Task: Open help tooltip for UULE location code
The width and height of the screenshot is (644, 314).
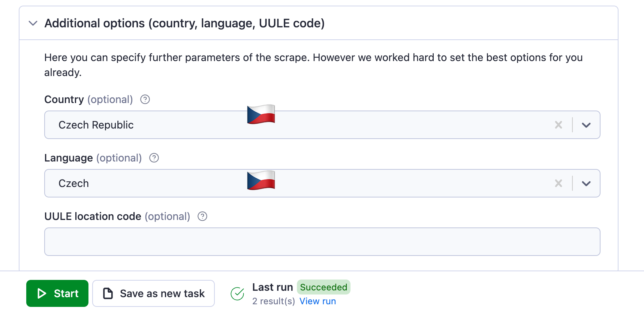Action: click(202, 216)
